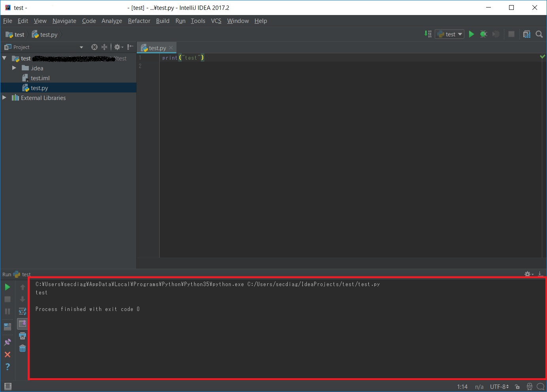Collapse All in Project panel
The width and height of the screenshot is (547, 392).
click(104, 47)
